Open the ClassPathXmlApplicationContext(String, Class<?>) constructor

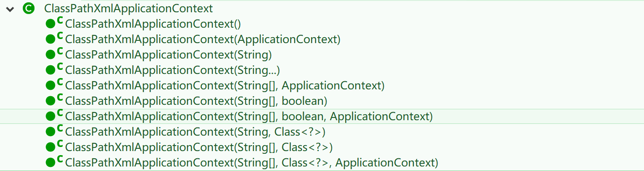tap(196, 132)
